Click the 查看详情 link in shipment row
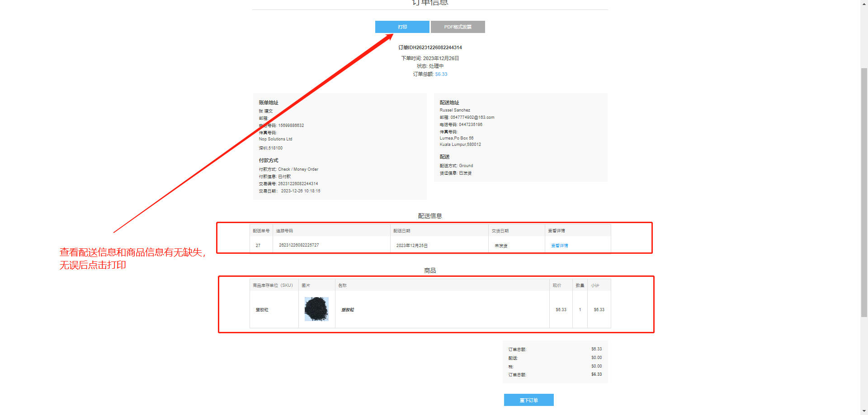The width and height of the screenshot is (868, 415). click(559, 246)
